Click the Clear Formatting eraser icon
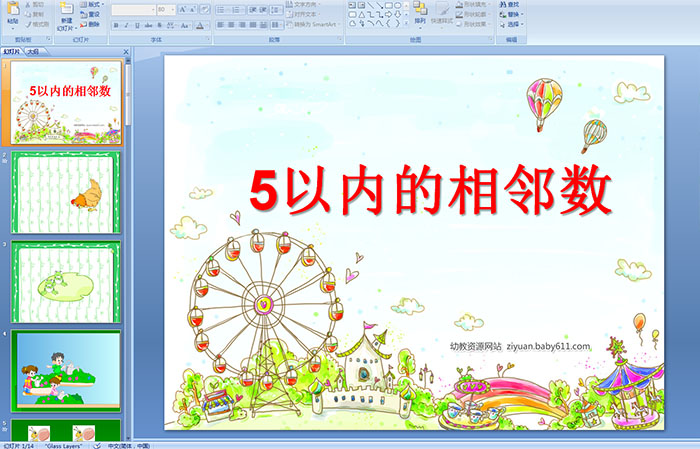 204,9
